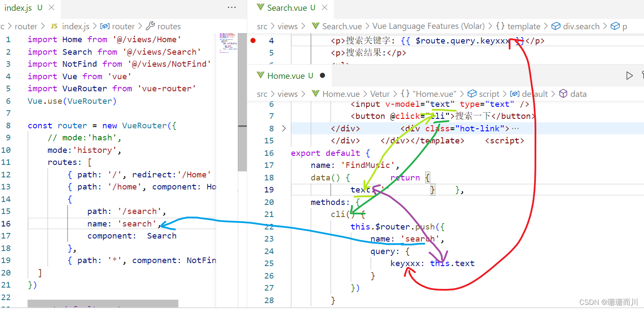The height and width of the screenshot is (310, 644).
Task: Click cube icon before script breadcrumb
Action: pyautogui.click(x=472, y=94)
